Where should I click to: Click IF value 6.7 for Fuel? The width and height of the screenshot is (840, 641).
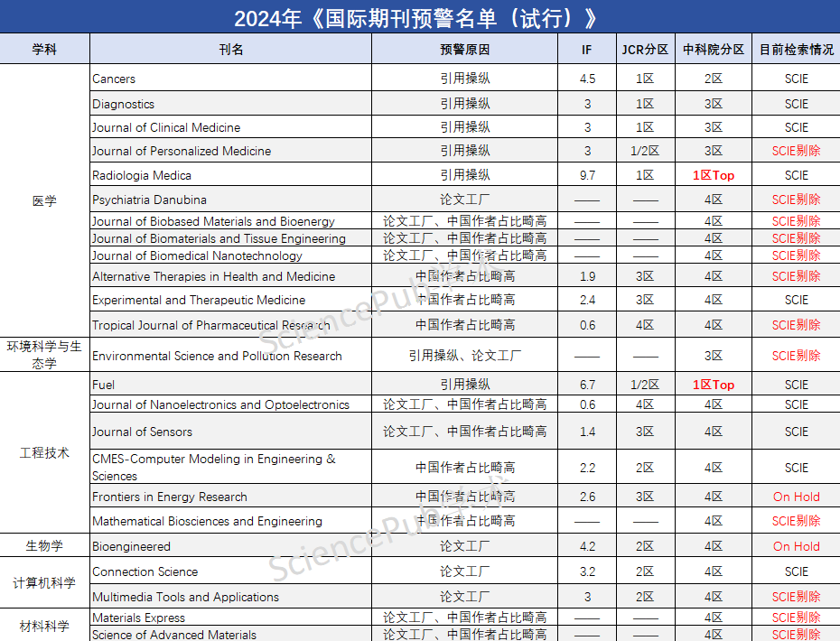[587, 385]
